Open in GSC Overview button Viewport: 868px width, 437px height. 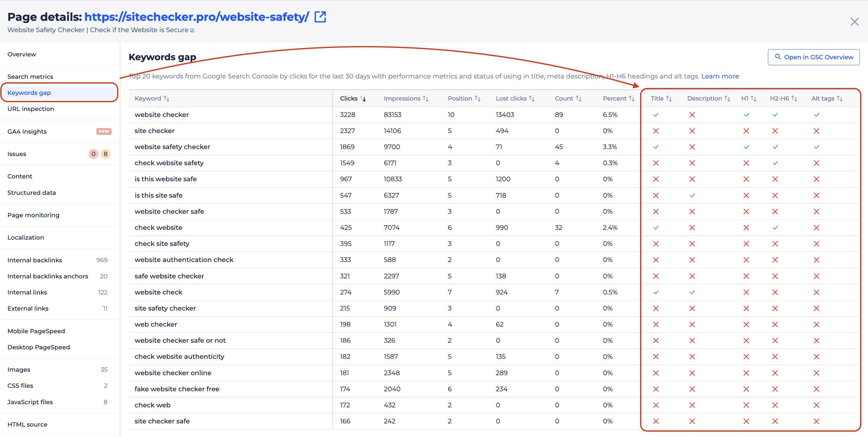(x=813, y=57)
